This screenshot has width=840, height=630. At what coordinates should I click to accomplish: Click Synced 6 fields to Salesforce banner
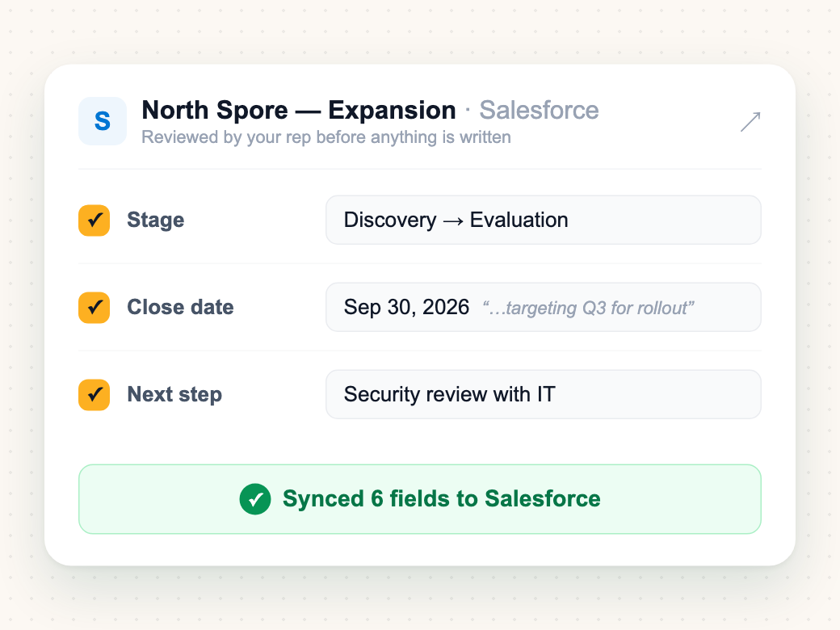(420, 499)
